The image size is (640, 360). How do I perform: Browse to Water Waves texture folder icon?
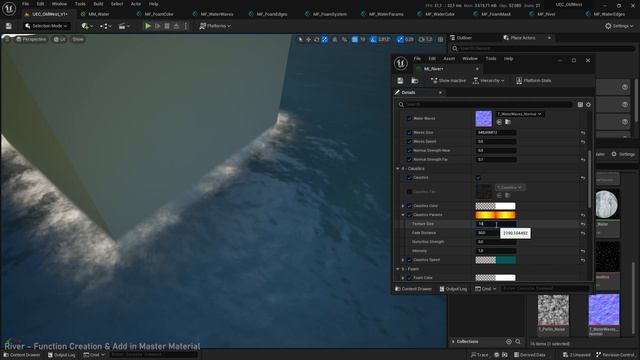[x=508, y=122]
